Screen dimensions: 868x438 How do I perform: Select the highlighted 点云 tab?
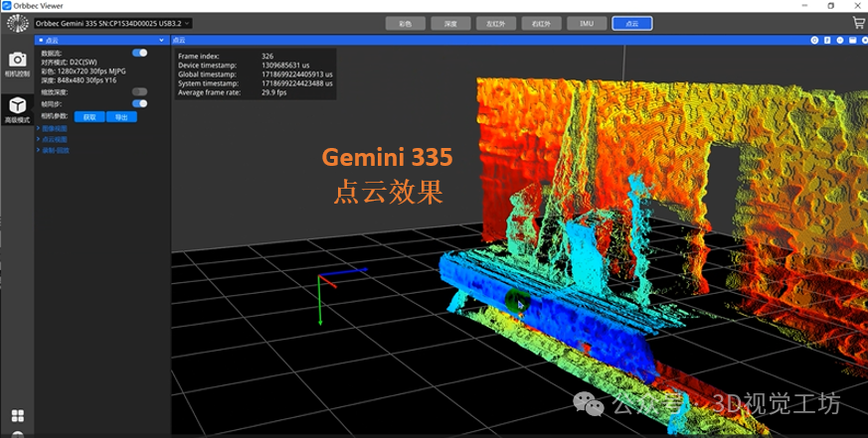[x=632, y=23]
